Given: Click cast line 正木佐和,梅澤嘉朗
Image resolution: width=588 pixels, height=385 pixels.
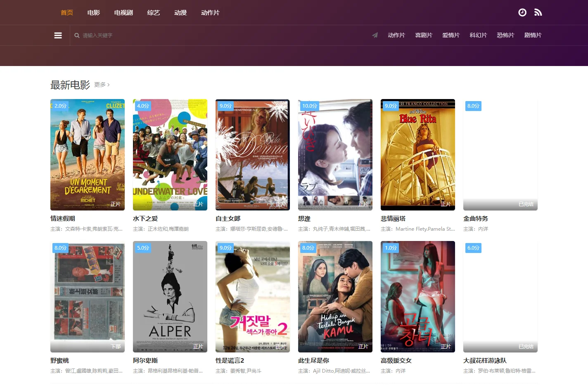Looking at the screenshot, I should (x=161, y=229).
